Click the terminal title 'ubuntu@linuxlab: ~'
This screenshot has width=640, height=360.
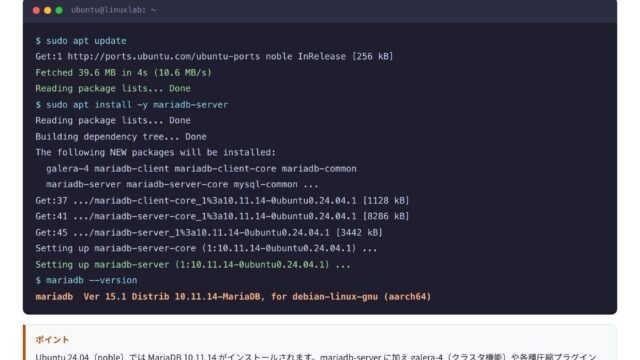(113, 10)
